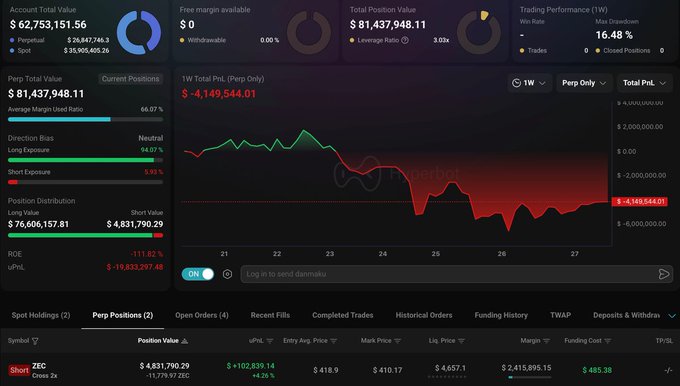
Task: Click the Mark Price column sort icon
Action: click(x=398, y=341)
